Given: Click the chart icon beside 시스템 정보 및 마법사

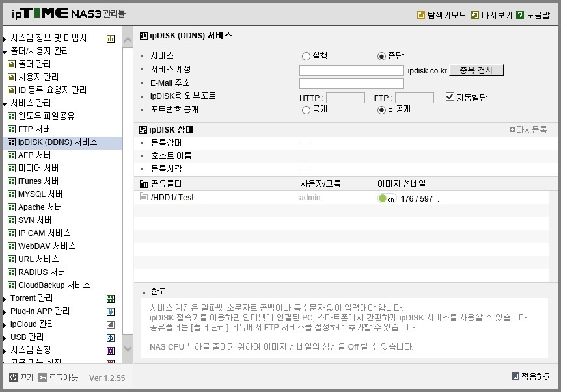Looking at the screenshot, I should click(x=111, y=39).
